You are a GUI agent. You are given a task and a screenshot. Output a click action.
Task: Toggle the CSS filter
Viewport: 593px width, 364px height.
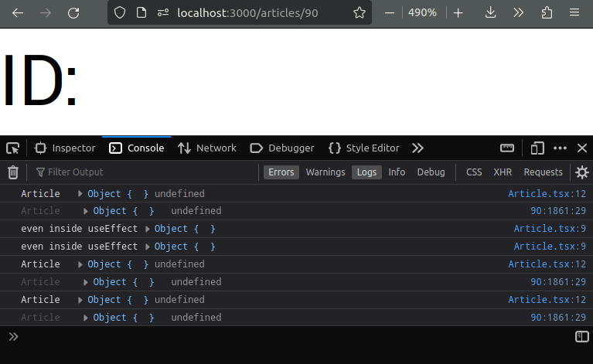tap(474, 172)
